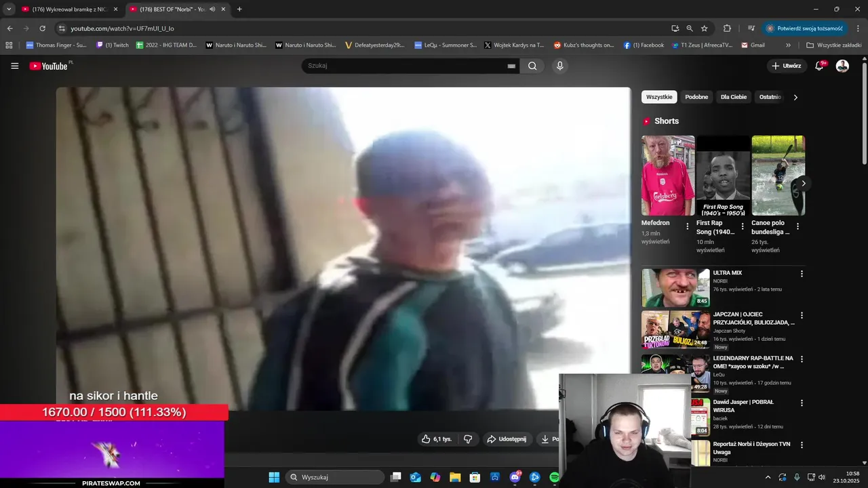The height and width of the screenshot is (488, 868).
Task: Open the on-screen keyboard in search box
Action: (x=511, y=66)
